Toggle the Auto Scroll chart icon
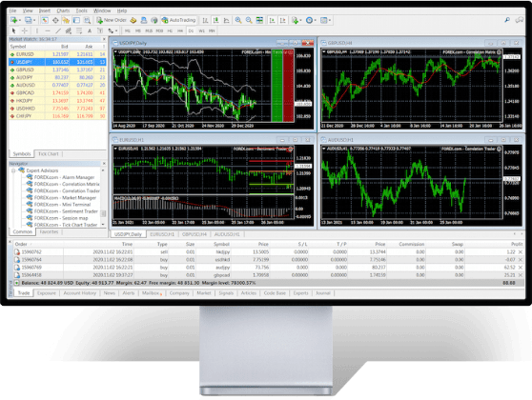This screenshot has width=532, height=400. 272,20
